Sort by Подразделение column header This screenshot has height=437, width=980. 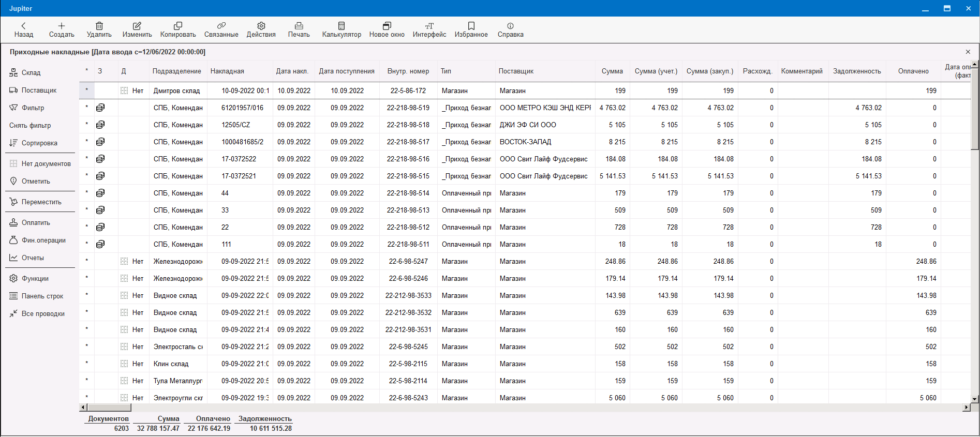[176, 71]
